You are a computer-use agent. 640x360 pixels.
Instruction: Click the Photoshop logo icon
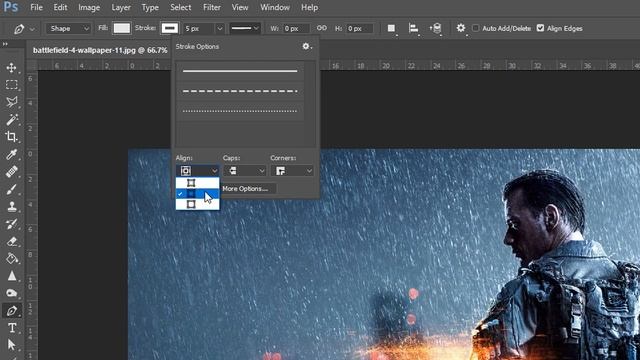(x=11, y=7)
